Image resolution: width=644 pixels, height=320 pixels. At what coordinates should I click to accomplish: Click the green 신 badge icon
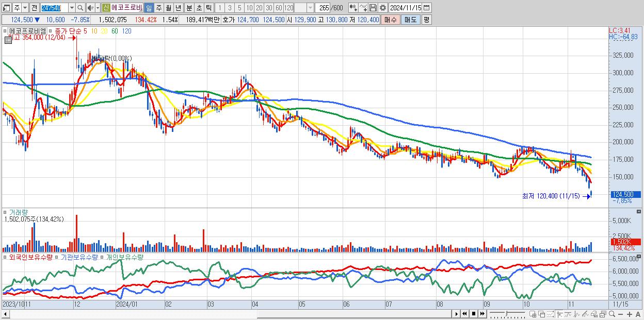point(106,8)
